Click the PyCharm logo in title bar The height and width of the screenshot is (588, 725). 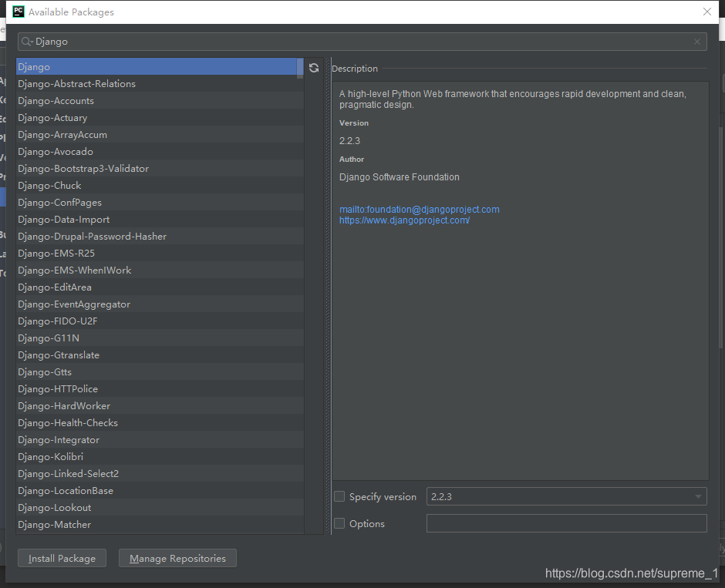(x=18, y=12)
